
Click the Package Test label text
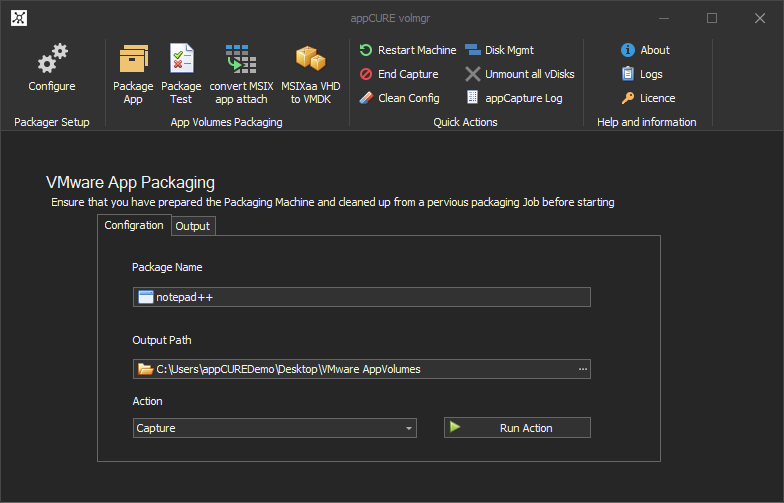point(181,92)
